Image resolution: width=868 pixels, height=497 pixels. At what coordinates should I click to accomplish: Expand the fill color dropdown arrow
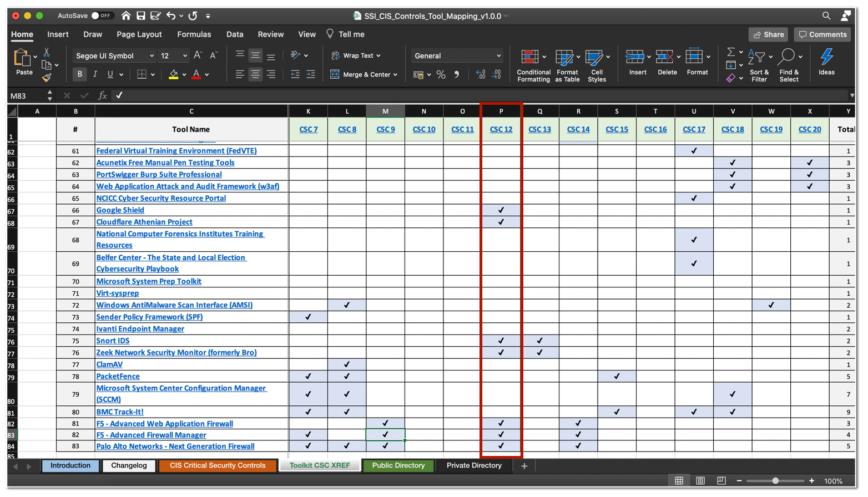184,75
